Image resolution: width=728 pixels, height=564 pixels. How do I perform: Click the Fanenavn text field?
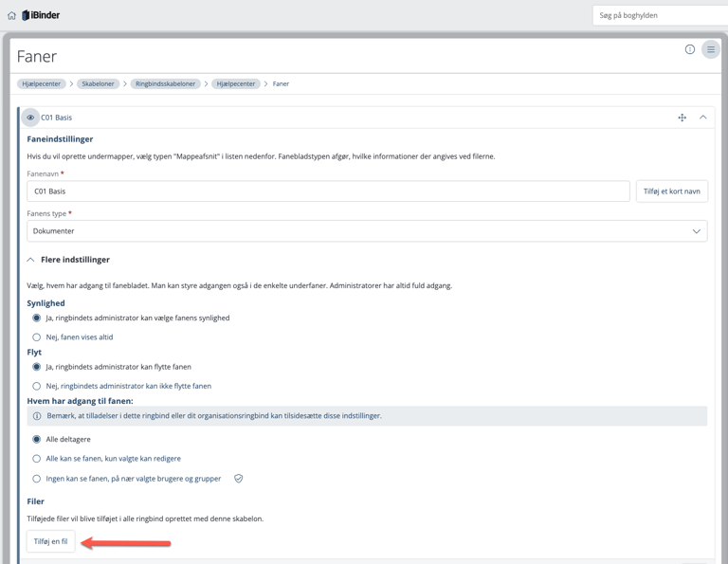pyautogui.click(x=328, y=191)
